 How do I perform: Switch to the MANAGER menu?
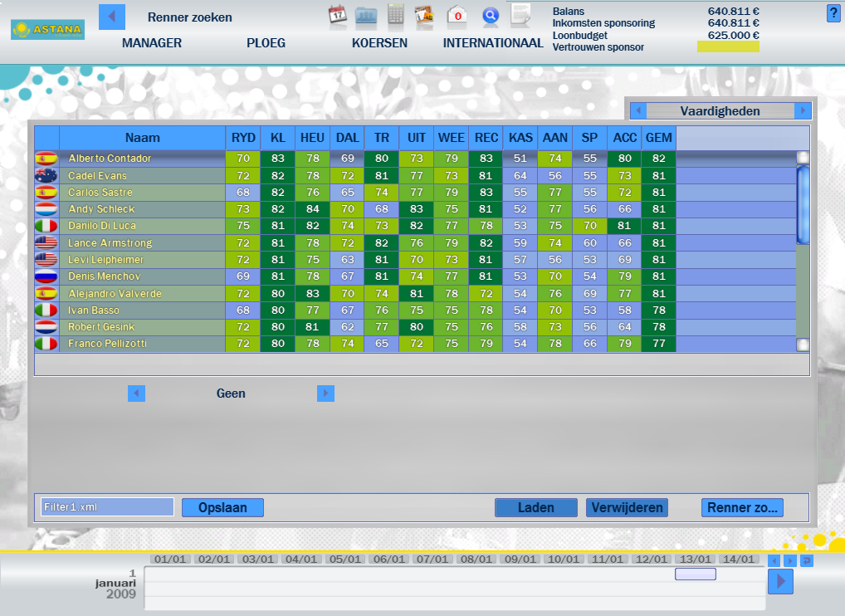pyautogui.click(x=151, y=42)
